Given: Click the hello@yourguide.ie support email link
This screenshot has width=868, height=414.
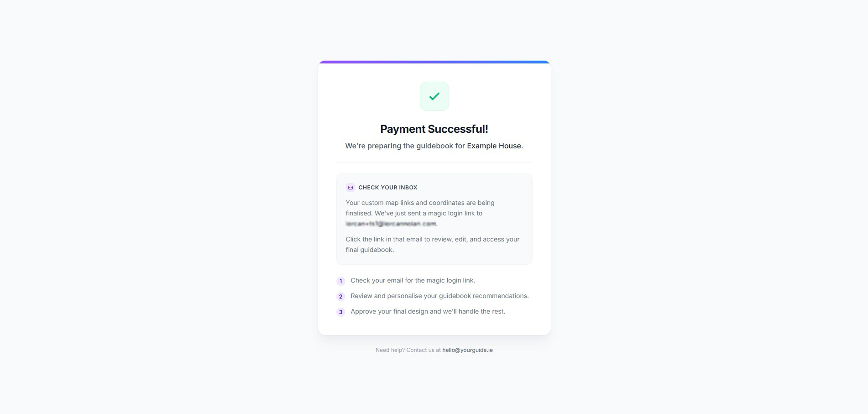Looking at the screenshot, I should 467,350.
